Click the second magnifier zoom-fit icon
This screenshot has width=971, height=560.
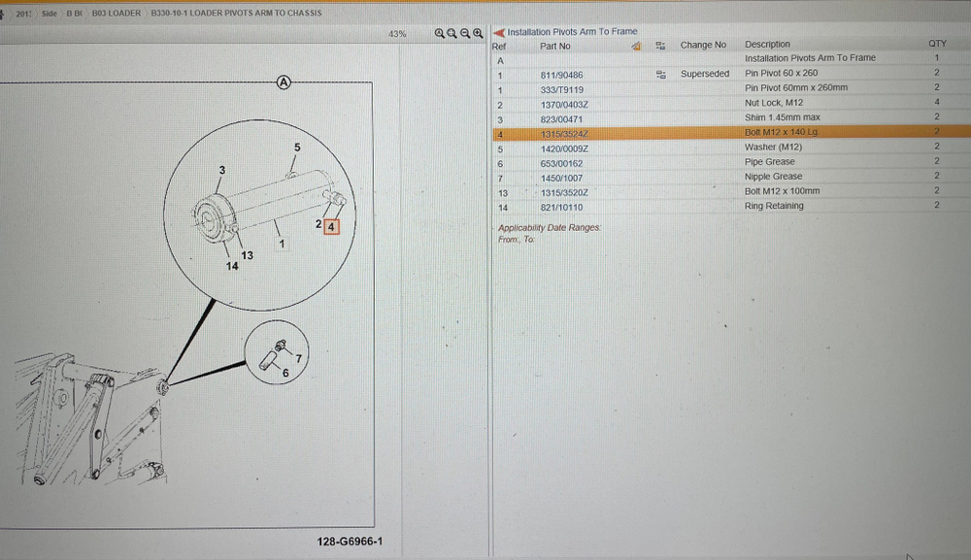tap(452, 33)
